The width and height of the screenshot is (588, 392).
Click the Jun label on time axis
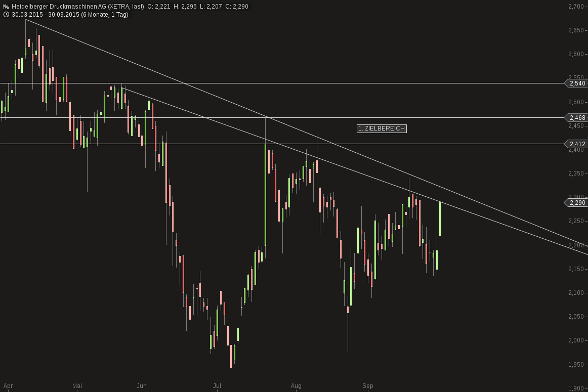click(141, 385)
